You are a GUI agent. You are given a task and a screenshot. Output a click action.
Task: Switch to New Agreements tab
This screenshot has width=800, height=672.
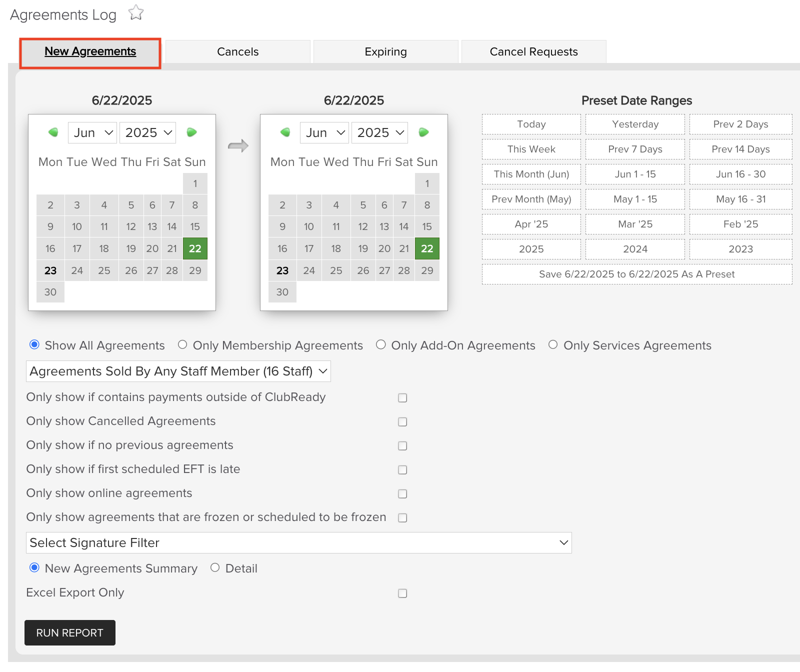click(90, 52)
